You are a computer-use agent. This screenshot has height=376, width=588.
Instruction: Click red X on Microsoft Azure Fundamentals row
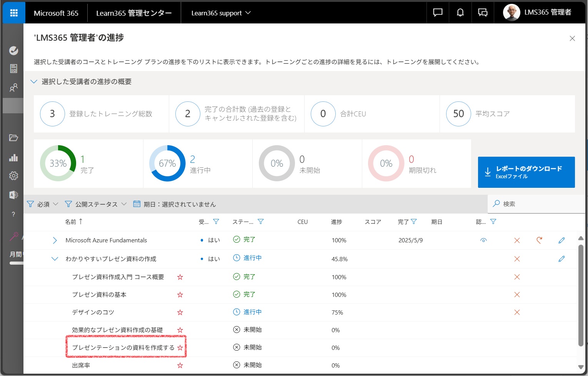[517, 240]
